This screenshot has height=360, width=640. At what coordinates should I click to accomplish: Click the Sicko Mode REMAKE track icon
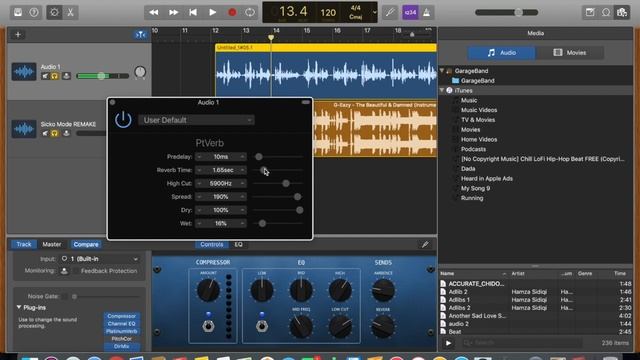point(24,129)
